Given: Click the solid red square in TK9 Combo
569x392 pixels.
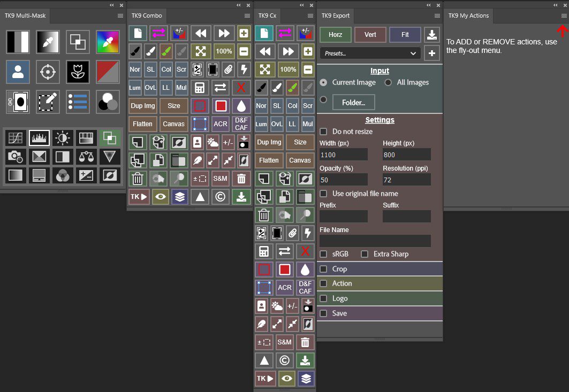Looking at the screenshot, I should [221, 106].
